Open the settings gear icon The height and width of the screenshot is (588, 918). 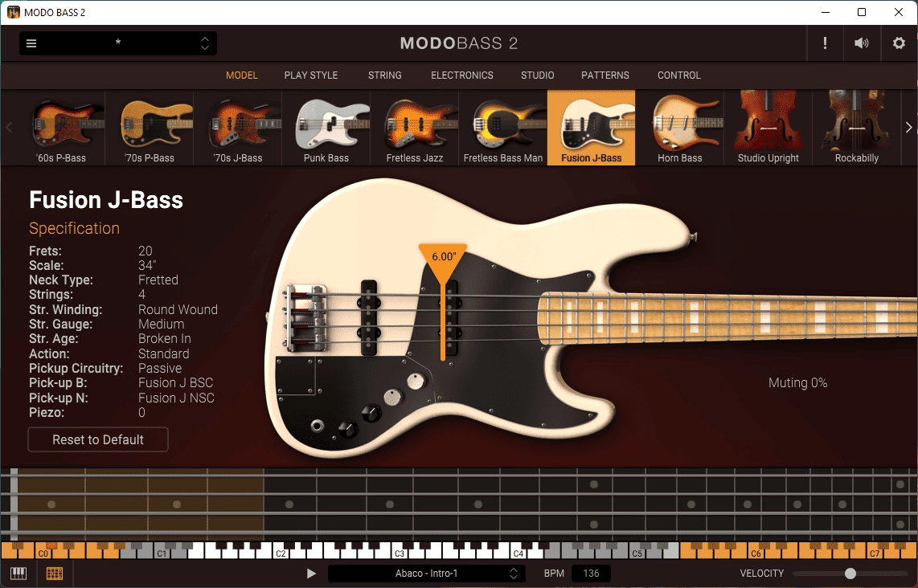coord(899,43)
